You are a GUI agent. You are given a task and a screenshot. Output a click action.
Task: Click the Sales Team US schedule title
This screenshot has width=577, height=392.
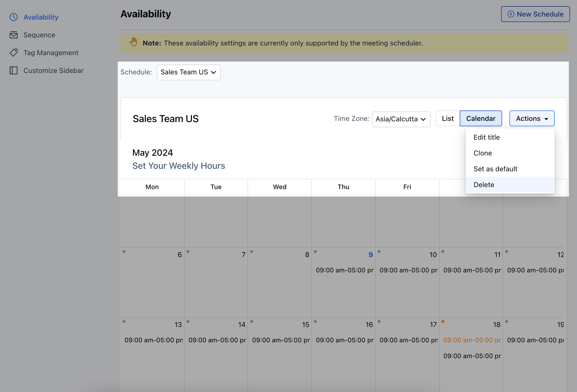[x=165, y=119]
